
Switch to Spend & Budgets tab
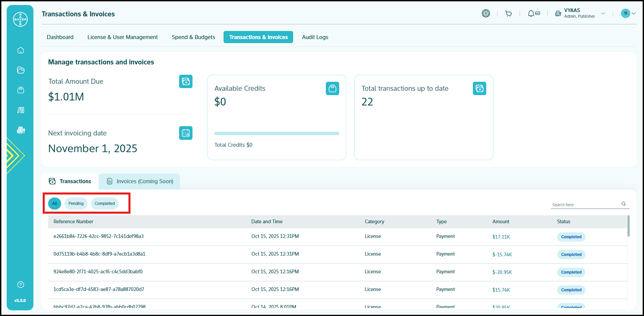(x=193, y=37)
